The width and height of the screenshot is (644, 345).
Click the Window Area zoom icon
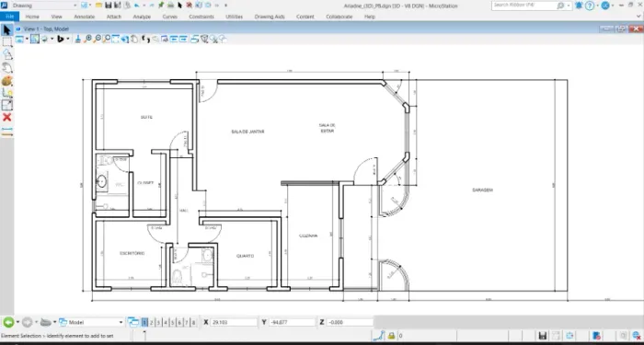click(x=107, y=39)
